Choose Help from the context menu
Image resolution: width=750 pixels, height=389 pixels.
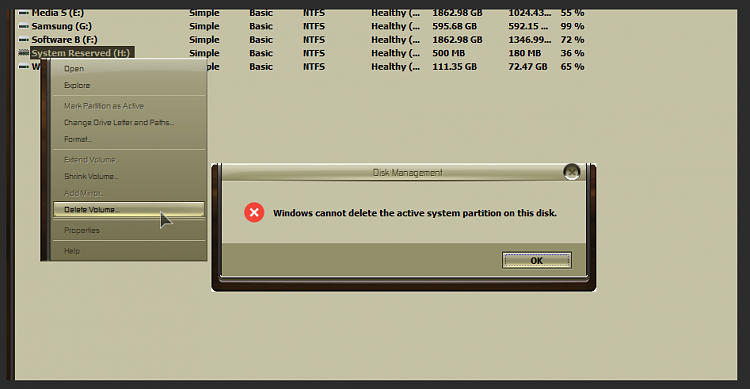click(x=72, y=251)
